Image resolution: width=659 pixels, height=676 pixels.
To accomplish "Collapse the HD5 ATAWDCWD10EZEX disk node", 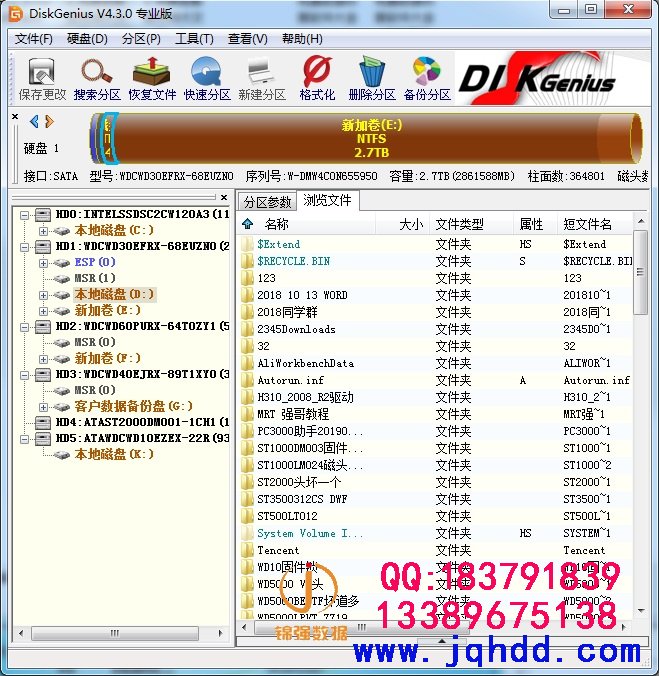I will click(x=25, y=438).
